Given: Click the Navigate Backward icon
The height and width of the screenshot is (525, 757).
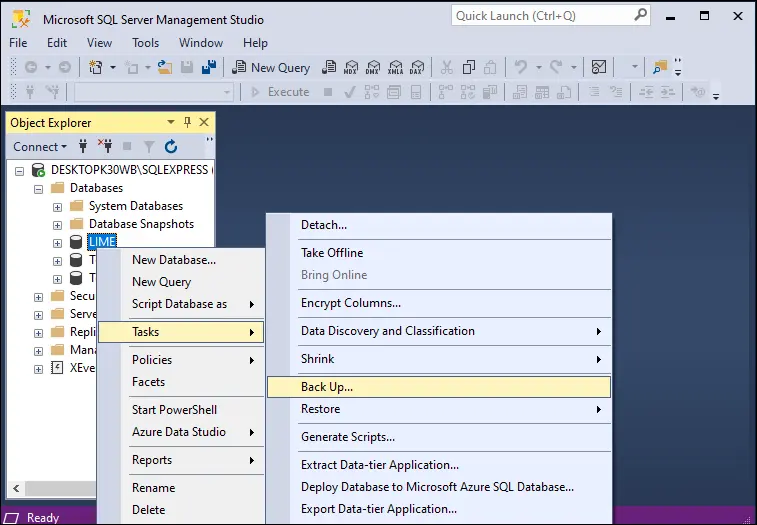Looking at the screenshot, I should pos(31,68).
